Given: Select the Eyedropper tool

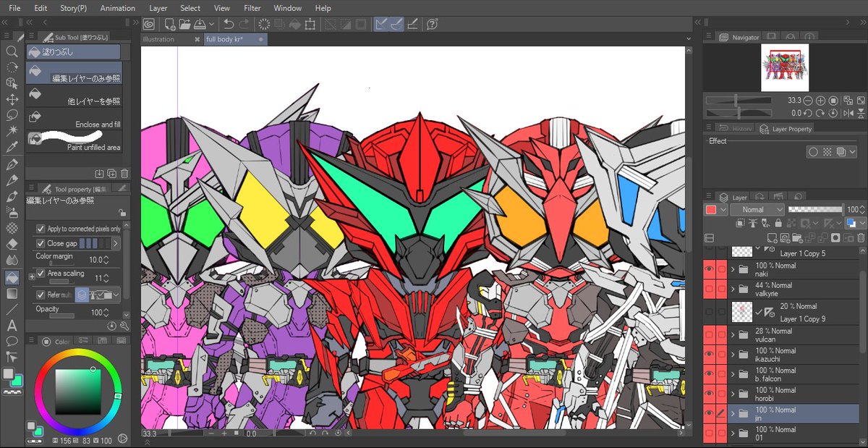Looking at the screenshot, I should pos(12,147).
